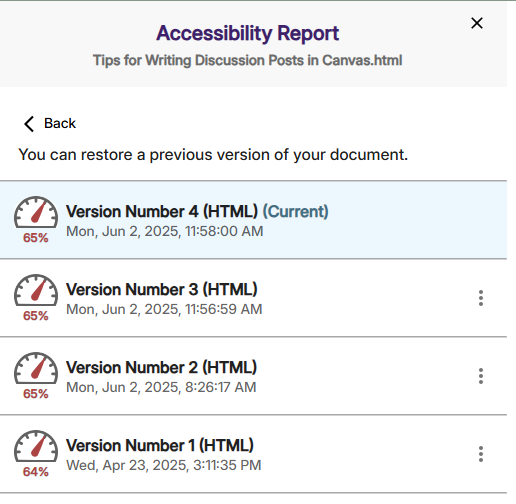Screen dimensions: 516x504
Task: Click the gauge icon for Version Number 3
Action: point(36,290)
